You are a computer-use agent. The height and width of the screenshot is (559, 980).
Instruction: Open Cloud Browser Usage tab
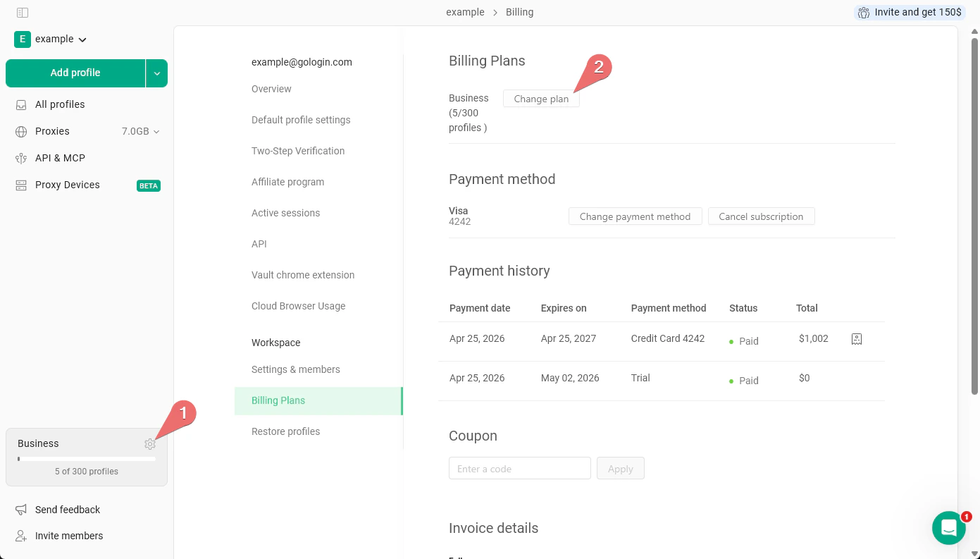pos(299,306)
